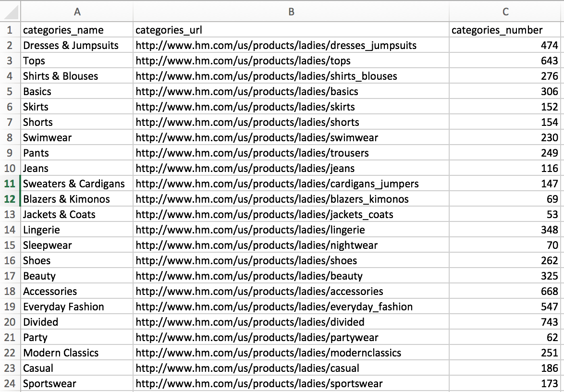Select the cell with value 306
Viewport: 564px width, 392px height.
pyautogui.click(x=505, y=91)
